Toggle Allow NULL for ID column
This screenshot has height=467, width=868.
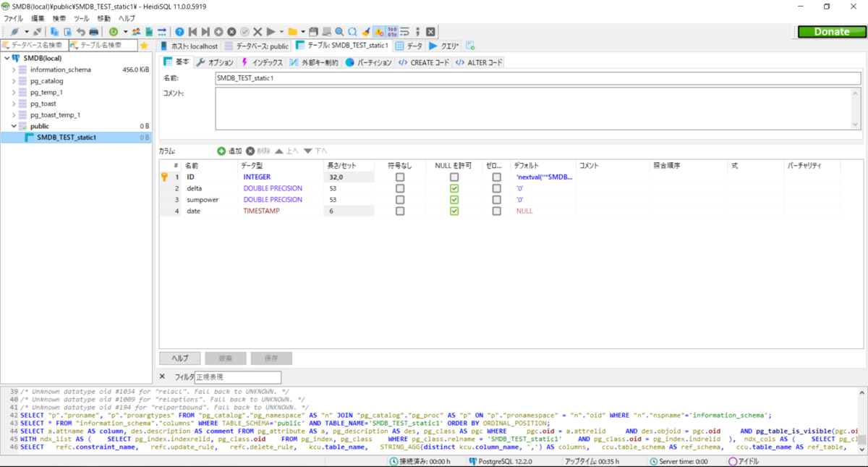pos(454,177)
